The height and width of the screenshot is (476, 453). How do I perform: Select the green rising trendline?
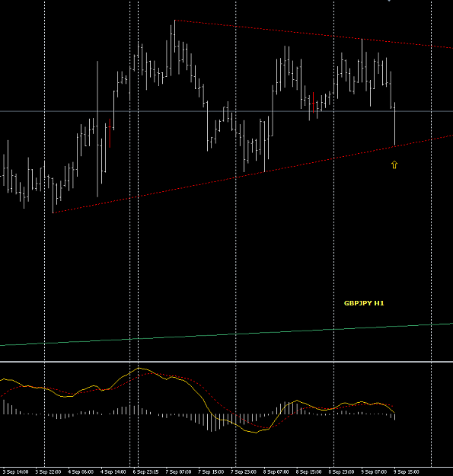pyautogui.click(x=226, y=334)
